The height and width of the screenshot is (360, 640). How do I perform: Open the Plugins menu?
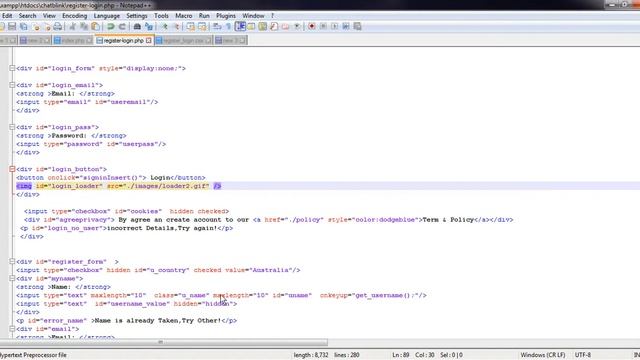tap(226, 16)
